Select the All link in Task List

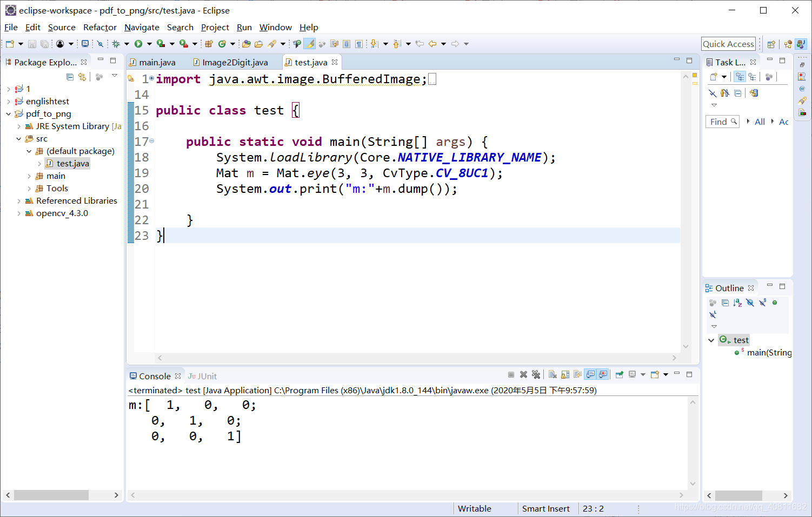(759, 121)
